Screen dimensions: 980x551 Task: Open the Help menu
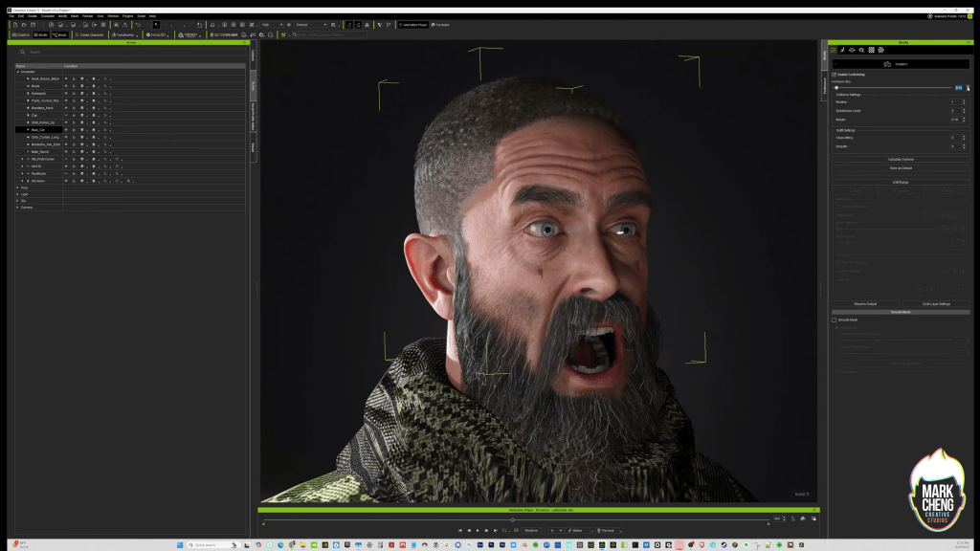coord(152,16)
